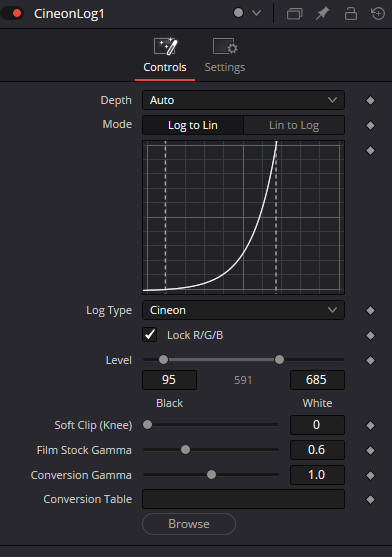Viewport: 392px width, 557px height.
Task: Click the Soft Clip value field showing 0
Action: pos(317,425)
